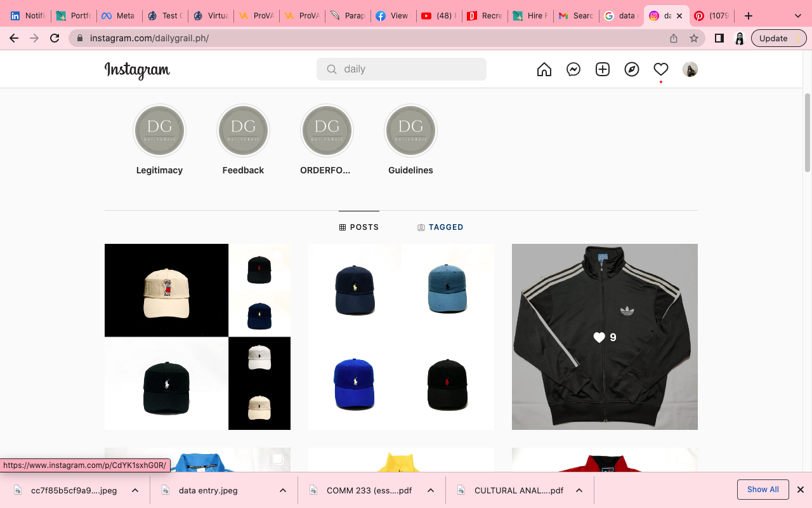This screenshot has width=812, height=508.
Task: Switch to the Facebook View tab
Action: [393, 16]
